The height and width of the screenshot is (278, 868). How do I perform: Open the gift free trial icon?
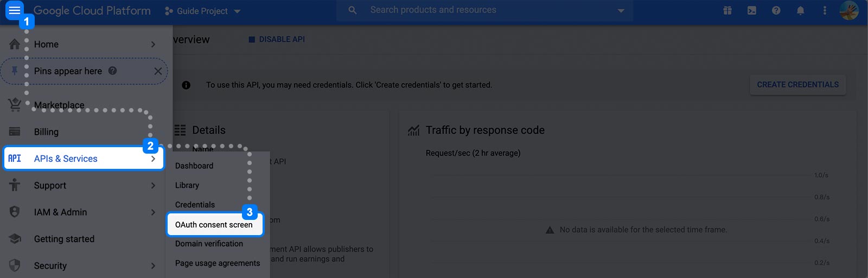[x=727, y=10]
